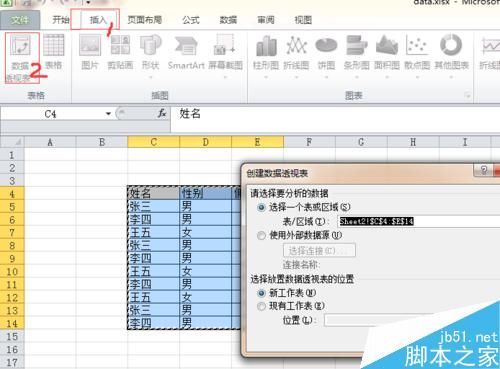Switch to the 插入 Insert tab
The height and width of the screenshot is (369, 500).
pyautogui.click(x=98, y=20)
